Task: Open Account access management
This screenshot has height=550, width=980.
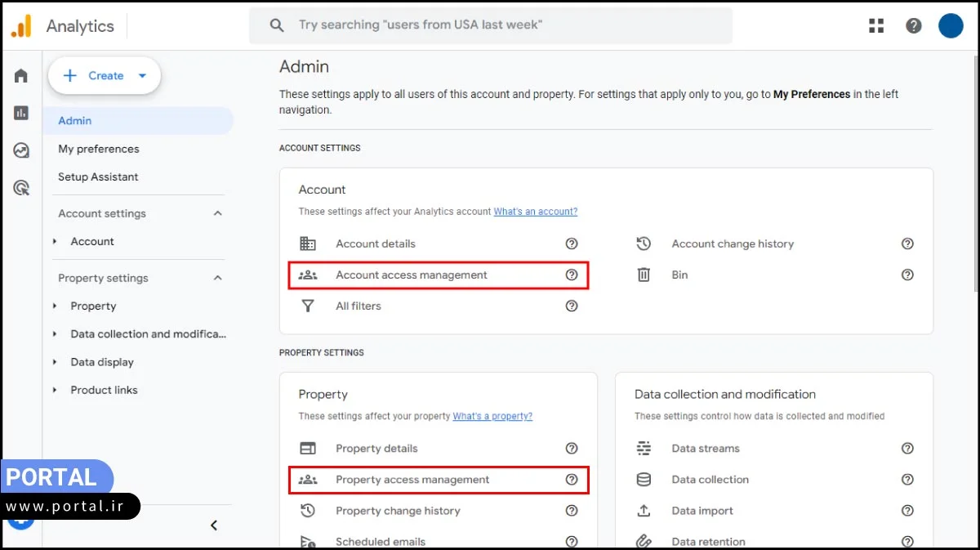Action: coord(411,275)
